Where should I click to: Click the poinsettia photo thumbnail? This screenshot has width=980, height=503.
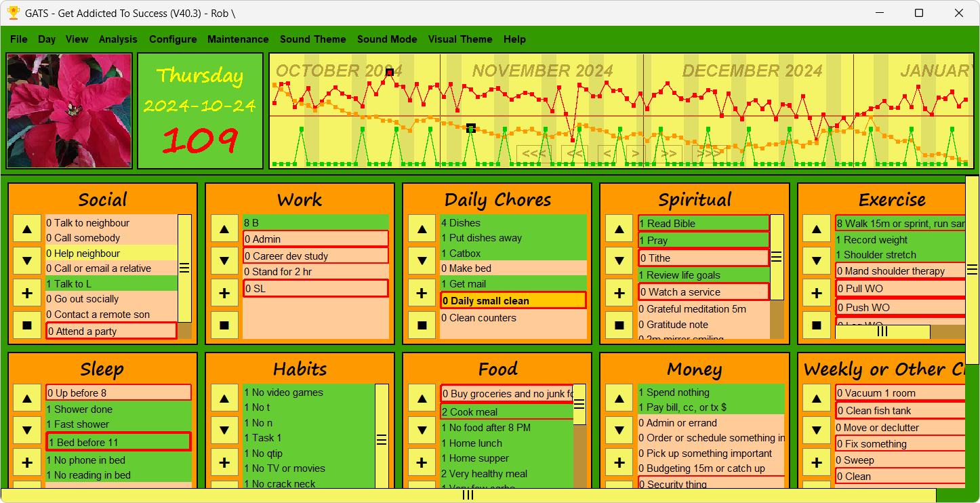(69, 111)
